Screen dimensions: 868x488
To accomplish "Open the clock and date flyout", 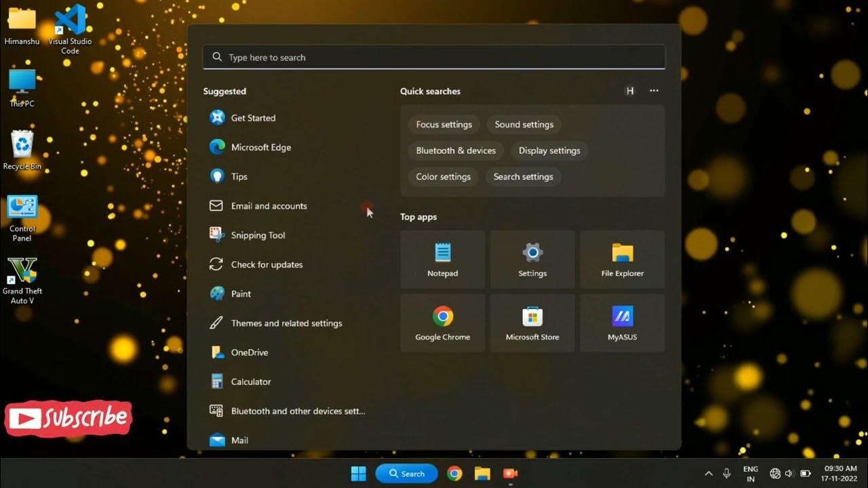I will [840, 474].
